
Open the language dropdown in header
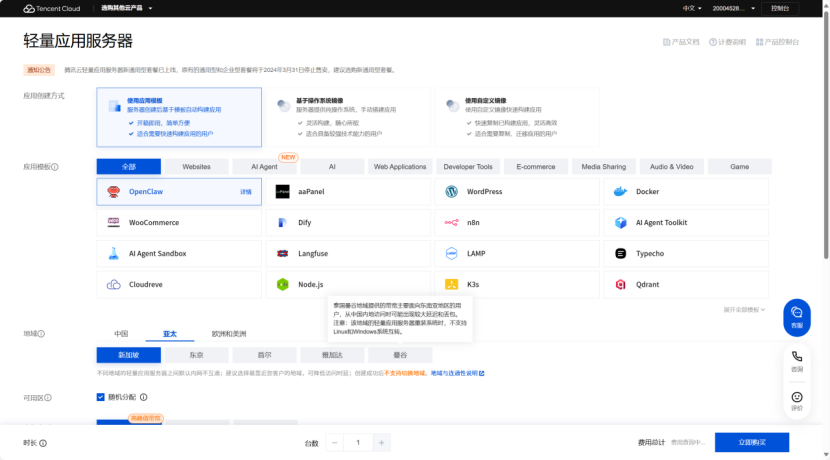click(689, 8)
